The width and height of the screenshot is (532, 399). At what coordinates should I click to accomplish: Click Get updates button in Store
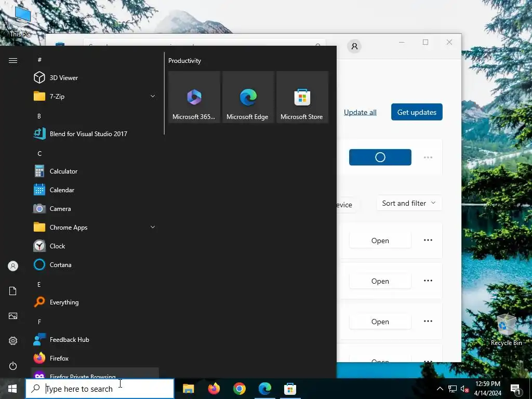(x=417, y=112)
